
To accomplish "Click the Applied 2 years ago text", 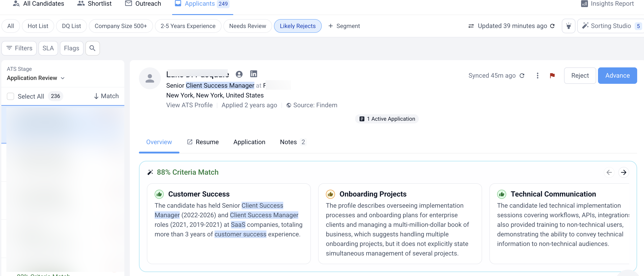I will [249, 105].
